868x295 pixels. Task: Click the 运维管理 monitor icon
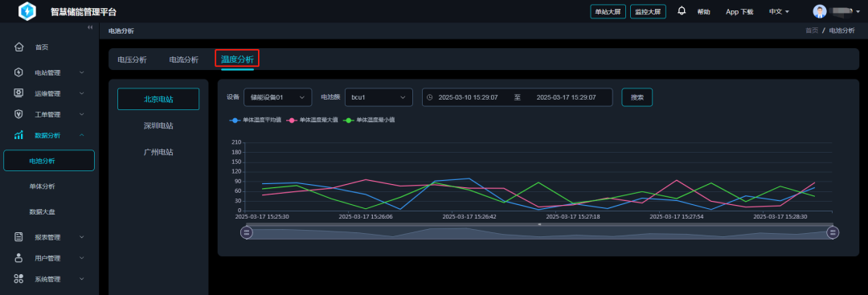[x=18, y=93]
